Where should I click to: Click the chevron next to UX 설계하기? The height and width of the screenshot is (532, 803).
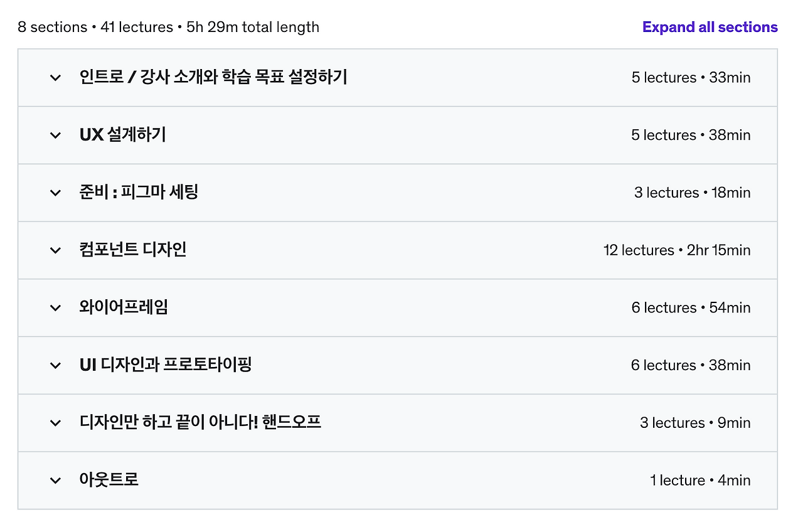coord(55,135)
